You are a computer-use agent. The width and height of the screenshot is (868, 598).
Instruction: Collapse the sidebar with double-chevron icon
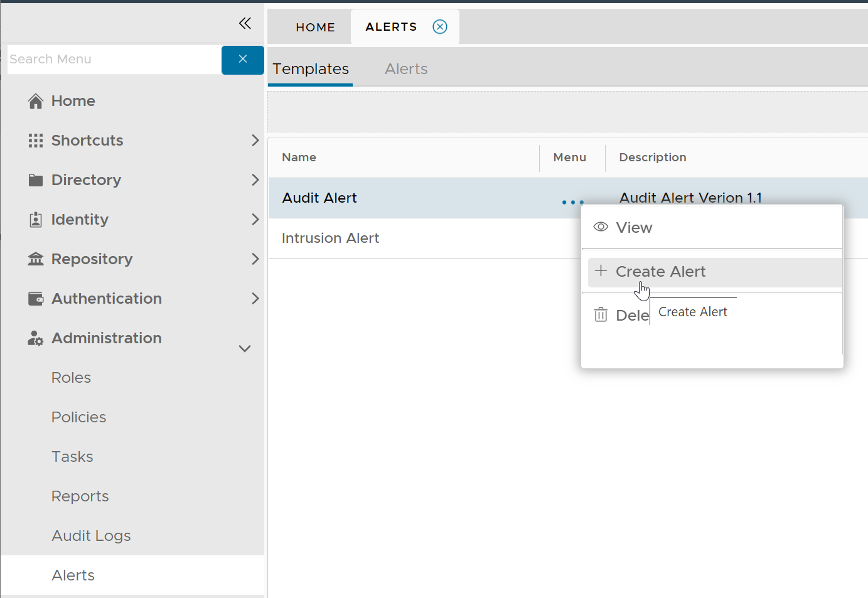245,24
